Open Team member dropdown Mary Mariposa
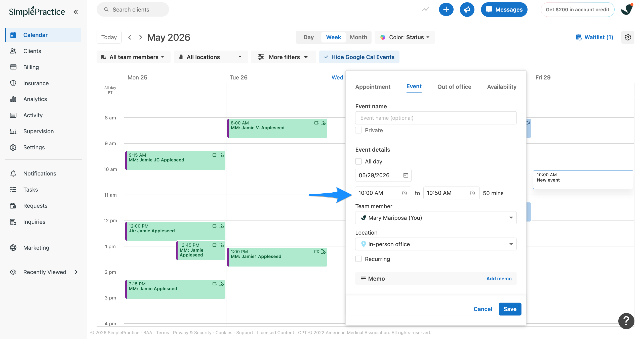Screen dimensions: 644x349 pos(436,218)
